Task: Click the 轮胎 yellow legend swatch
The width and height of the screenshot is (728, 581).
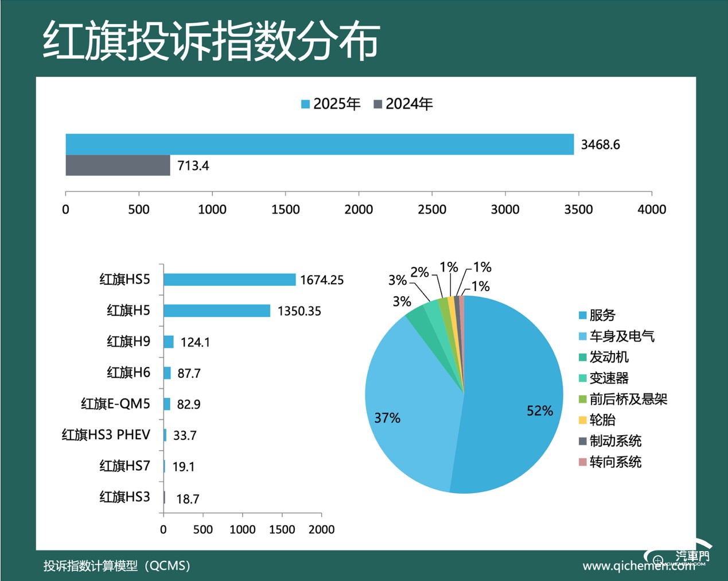Action: coord(582,420)
